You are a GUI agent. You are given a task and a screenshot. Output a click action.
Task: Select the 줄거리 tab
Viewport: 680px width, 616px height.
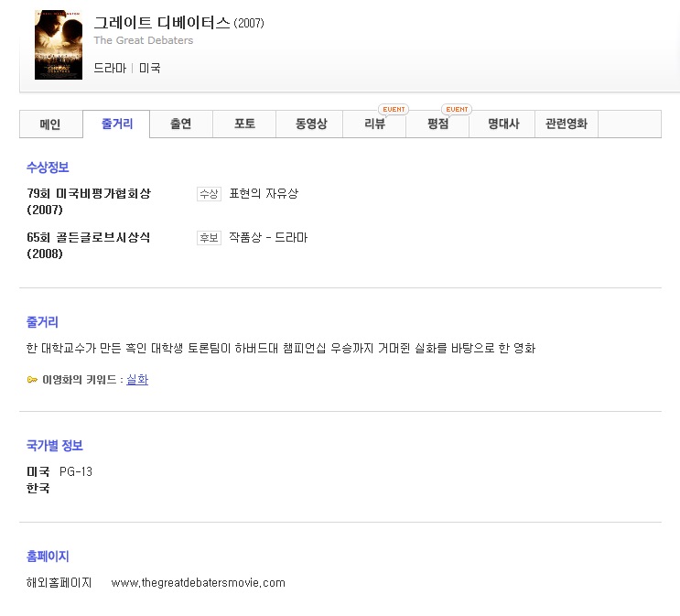pyautogui.click(x=117, y=124)
